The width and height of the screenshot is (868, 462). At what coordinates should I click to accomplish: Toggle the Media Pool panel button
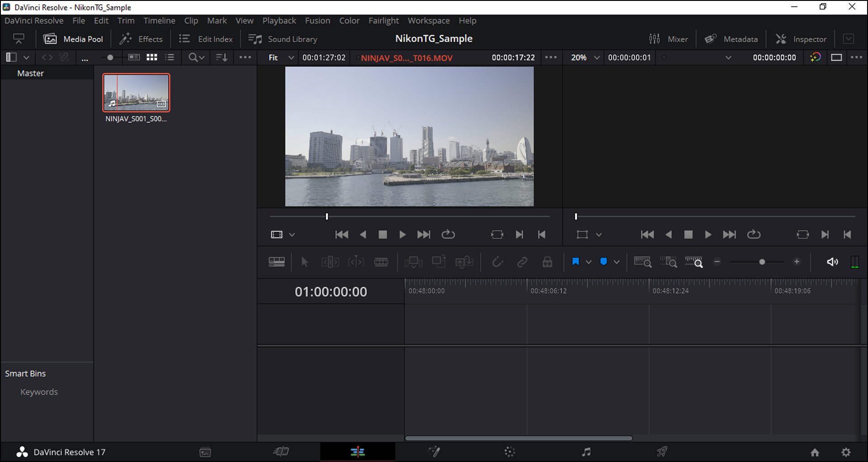[73, 39]
